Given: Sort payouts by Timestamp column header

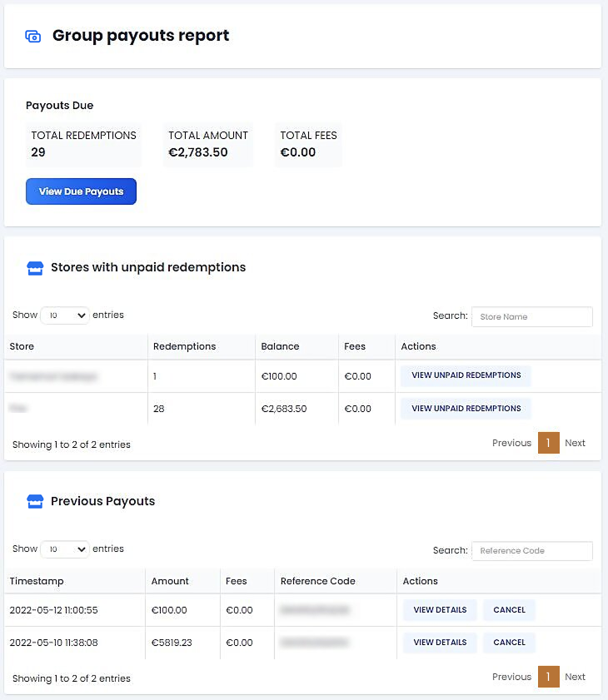Looking at the screenshot, I should pyautogui.click(x=37, y=581).
